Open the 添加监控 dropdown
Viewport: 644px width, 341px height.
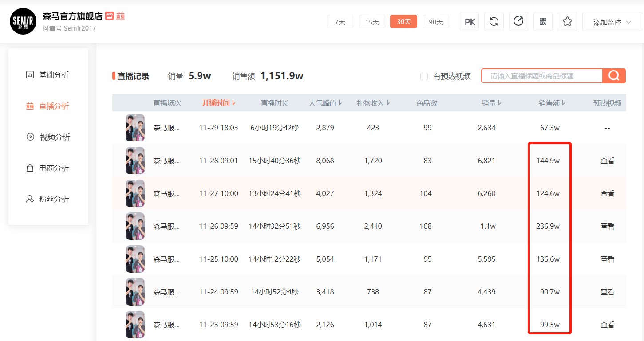pyautogui.click(x=612, y=22)
